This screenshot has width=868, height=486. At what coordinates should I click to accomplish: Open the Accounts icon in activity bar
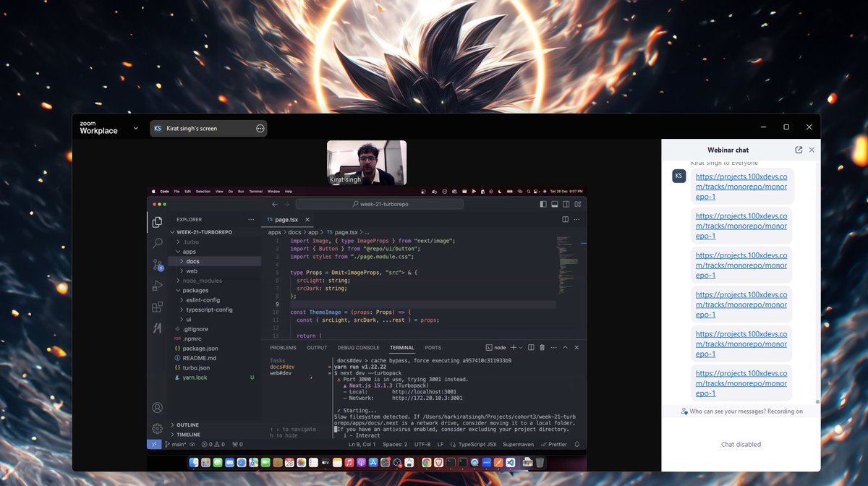[157, 408]
